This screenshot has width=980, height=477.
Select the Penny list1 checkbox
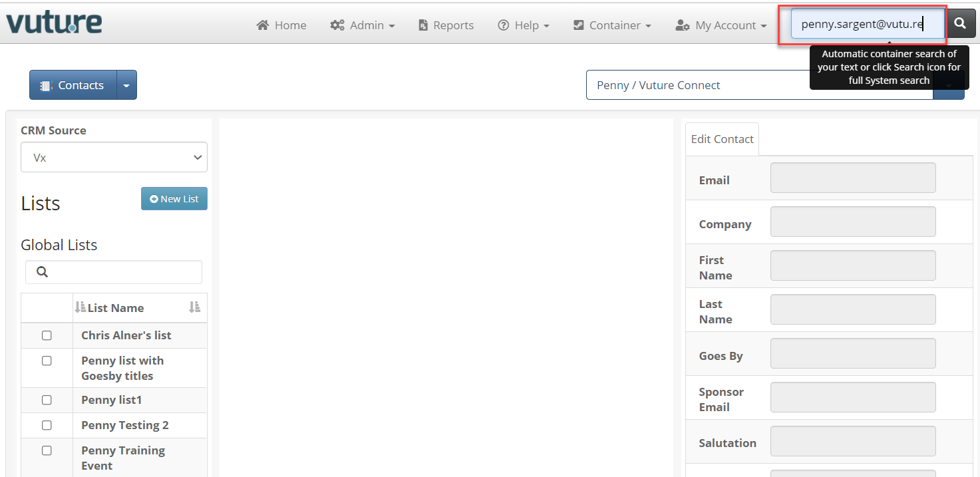point(47,400)
